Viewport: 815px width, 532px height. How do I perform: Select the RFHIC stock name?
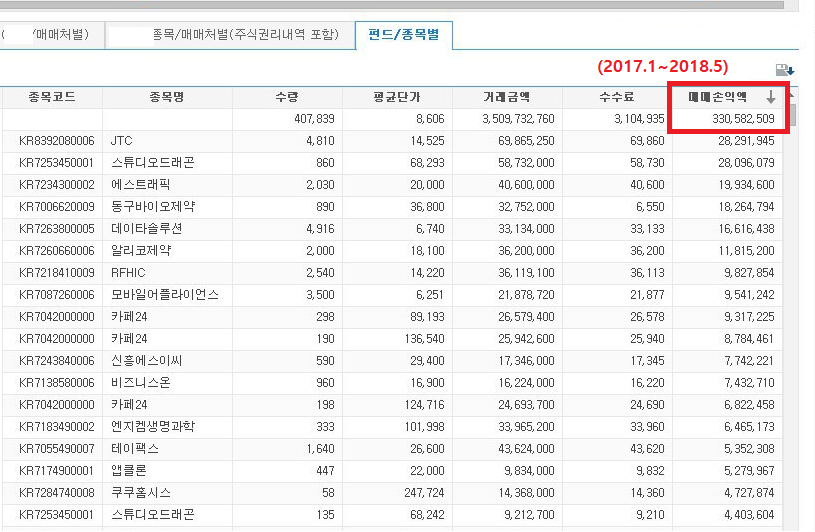click(128, 273)
